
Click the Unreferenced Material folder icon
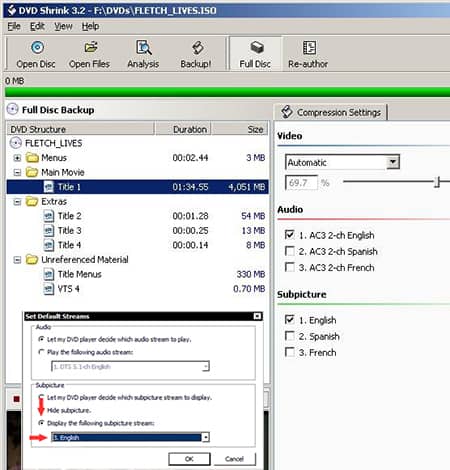click(32, 259)
